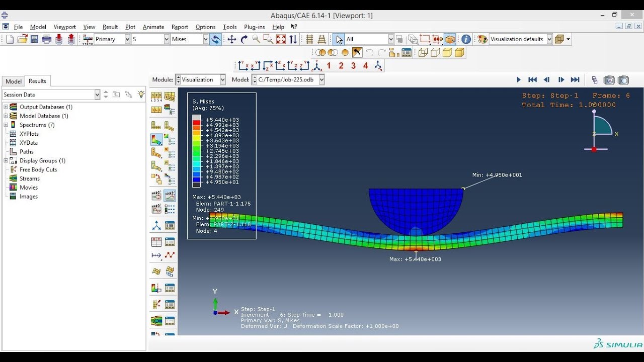Screen dimensions: 644x362
Task: Click the color palette icon
Action: point(482,39)
